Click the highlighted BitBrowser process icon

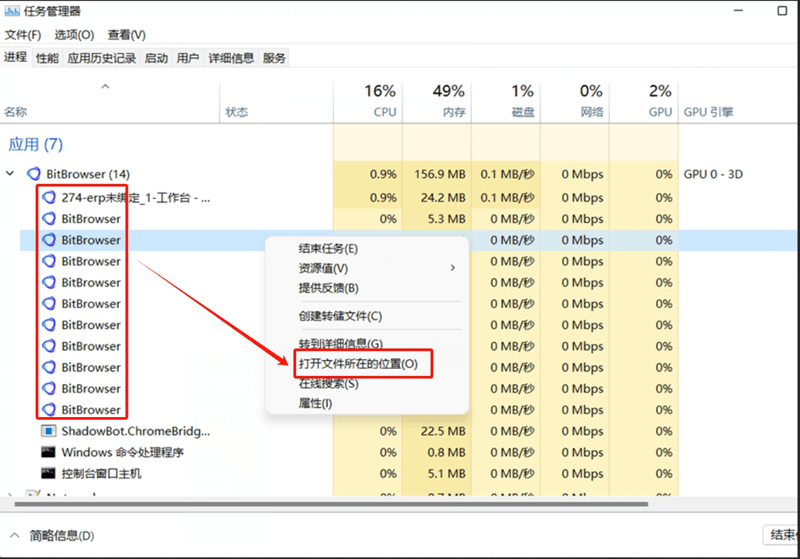[x=49, y=240]
